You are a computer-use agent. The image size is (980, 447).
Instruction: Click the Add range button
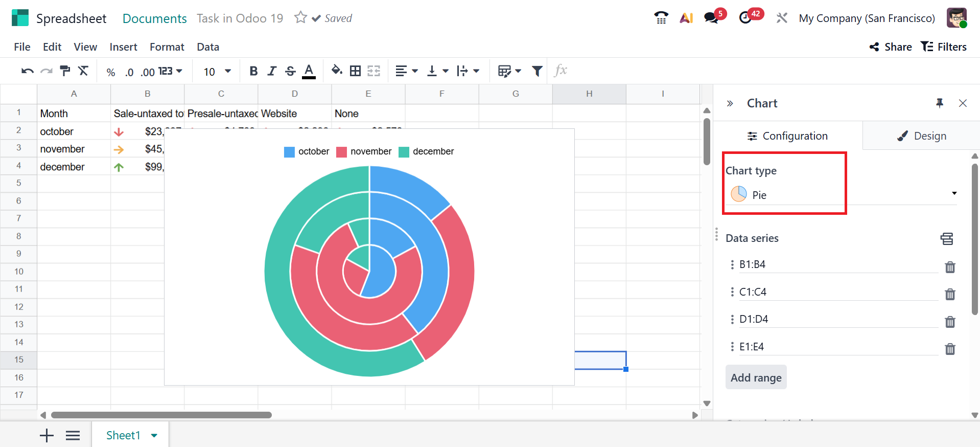point(756,377)
